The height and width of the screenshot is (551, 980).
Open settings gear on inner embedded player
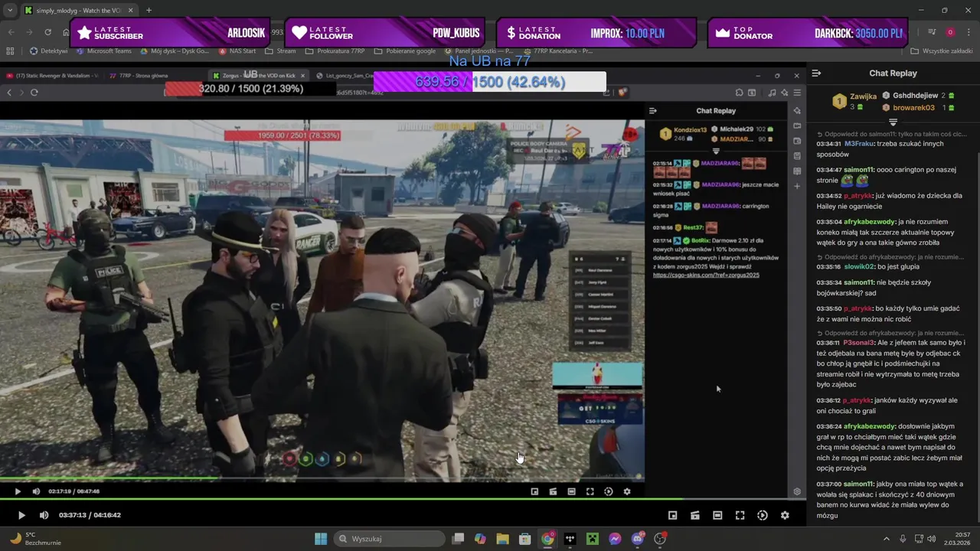pos(627,491)
